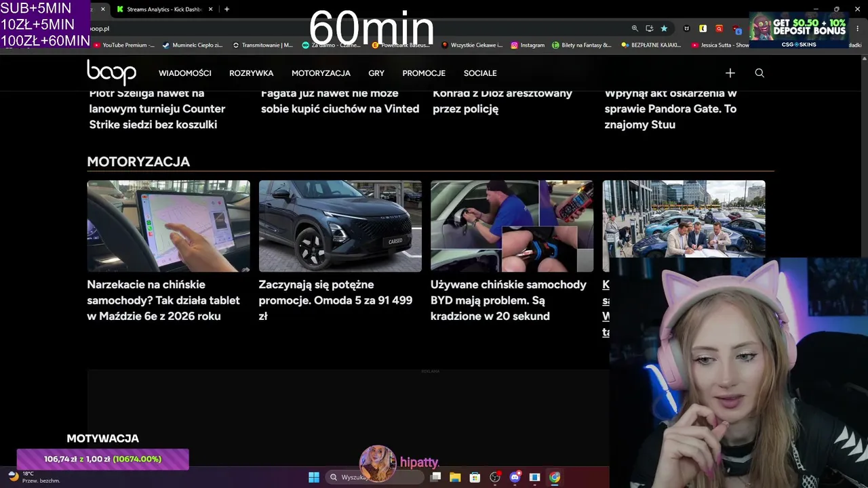868x488 pixels.
Task: Launch File Explorer from the taskbar
Action: pos(455,477)
